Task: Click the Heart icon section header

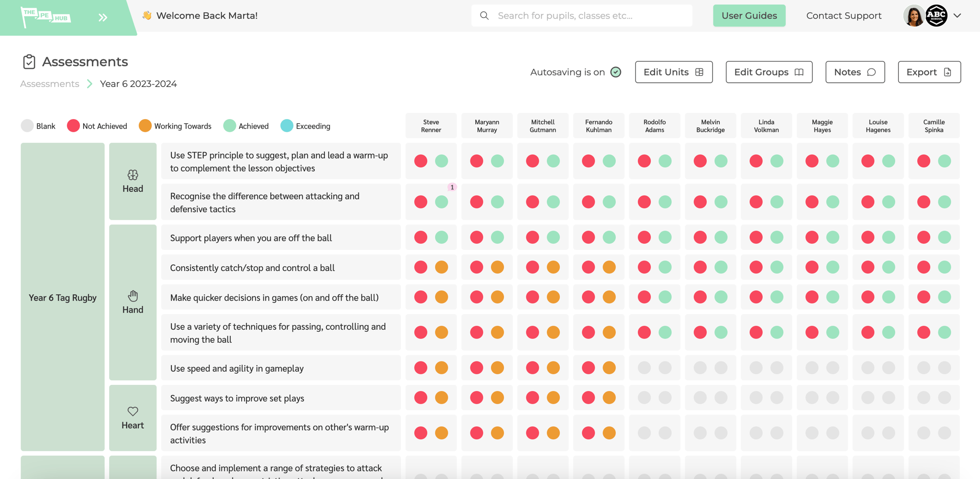Action: (x=133, y=410)
